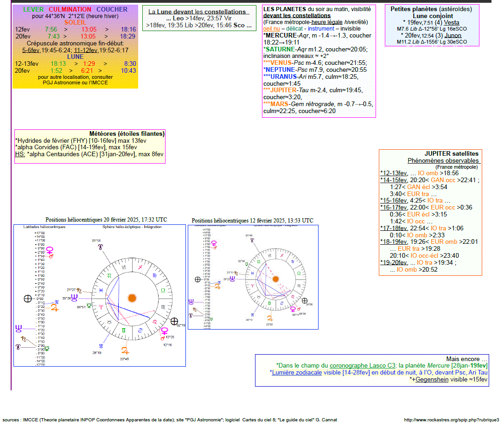Image resolution: width=504 pixels, height=426 pixels.
Task: Click the orange '***JUPITER' planet entry
Action: tap(280, 90)
